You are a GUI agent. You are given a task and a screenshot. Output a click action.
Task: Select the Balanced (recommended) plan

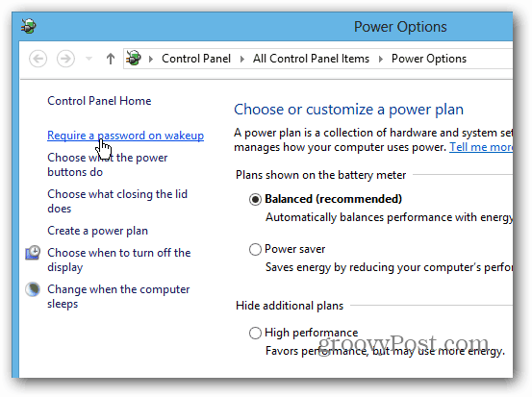[255, 199]
